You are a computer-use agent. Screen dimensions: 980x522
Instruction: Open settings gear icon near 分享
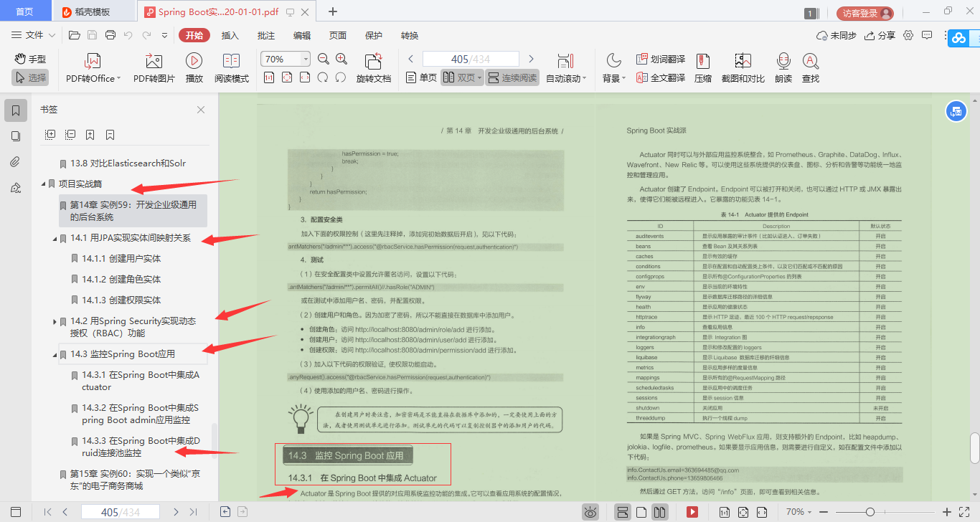908,35
